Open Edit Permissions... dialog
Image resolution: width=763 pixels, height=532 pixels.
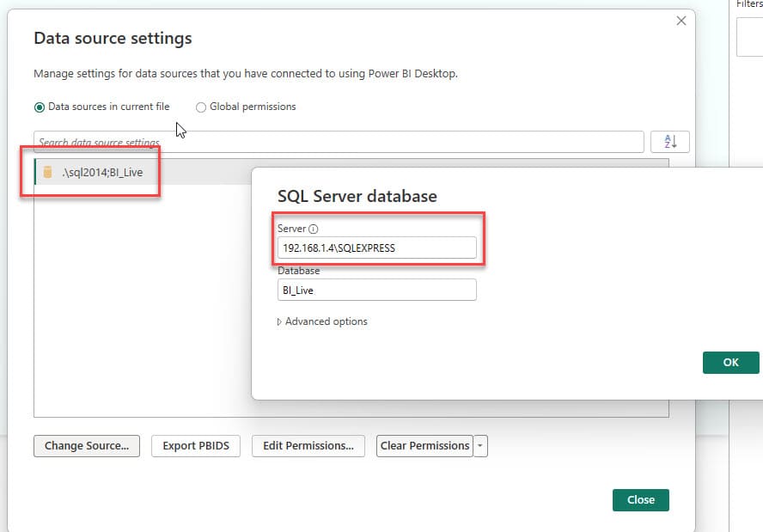click(x=308, y=446)
